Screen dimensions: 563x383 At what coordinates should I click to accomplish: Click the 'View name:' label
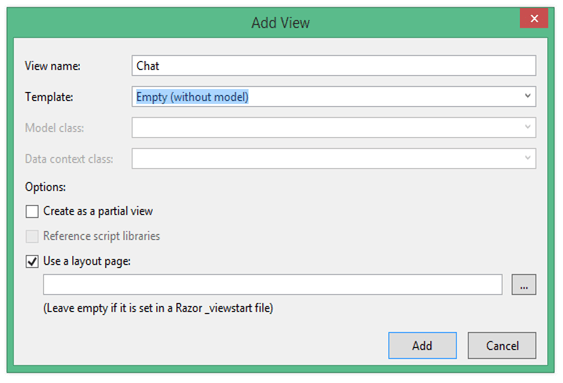pos(53,66)
